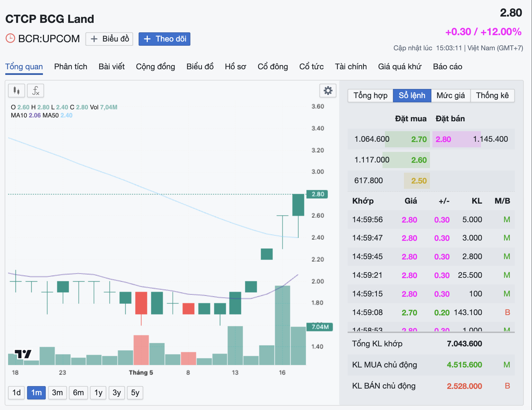Viewport: 532px width, 410px height.
Task: Set chart range to 3y
Action: pyautogui.click(x=117, y=393)
